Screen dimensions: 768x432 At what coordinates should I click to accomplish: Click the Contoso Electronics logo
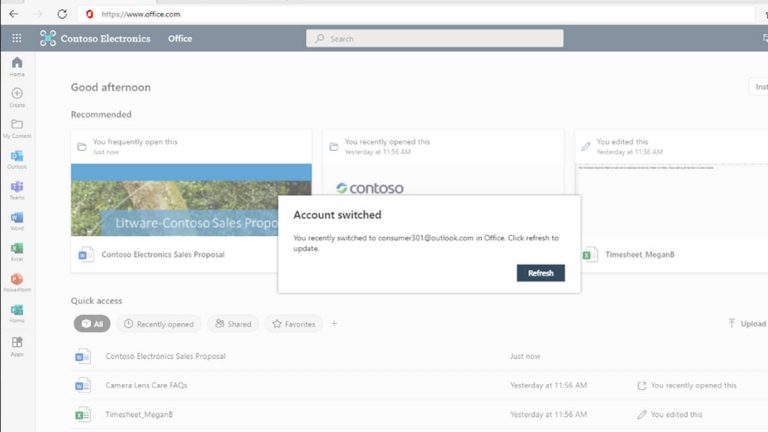[48, 38]
